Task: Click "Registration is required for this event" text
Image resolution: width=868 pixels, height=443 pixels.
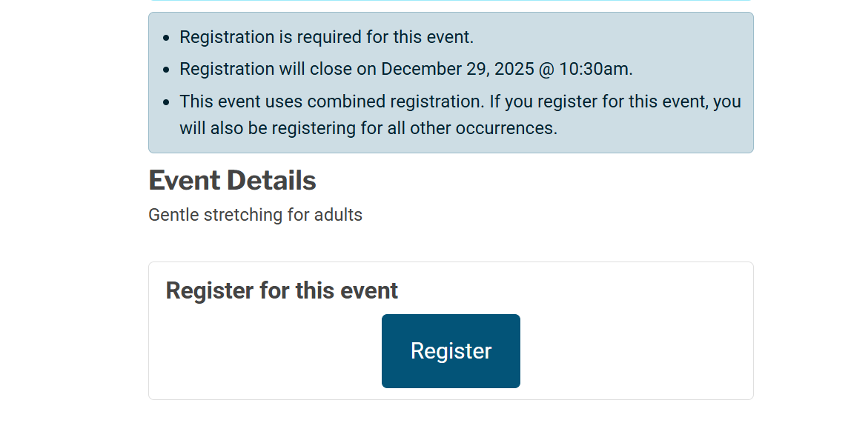Action: (326, 37)
